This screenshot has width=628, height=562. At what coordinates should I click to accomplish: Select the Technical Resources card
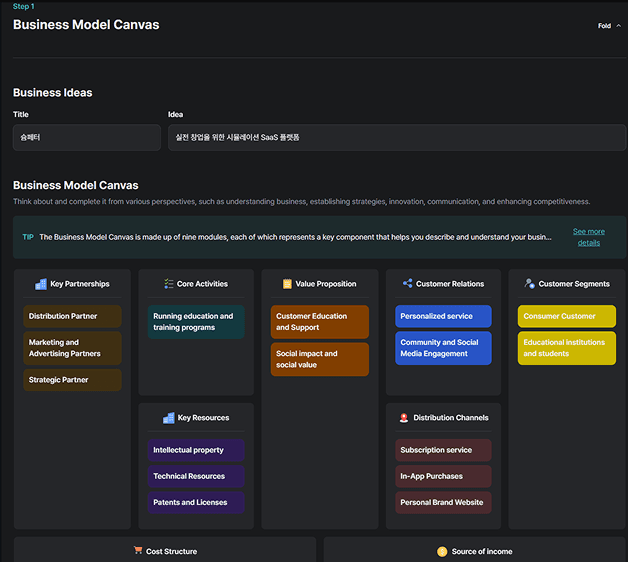[196, 476]
